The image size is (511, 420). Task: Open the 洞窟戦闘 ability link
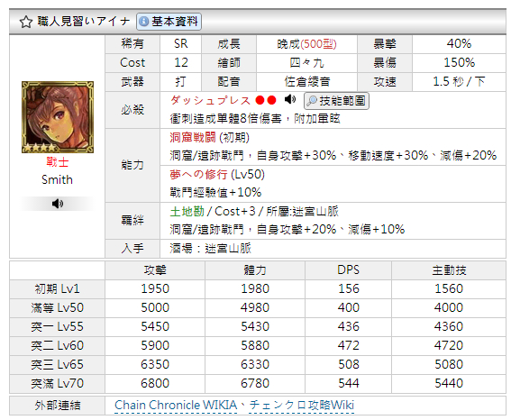pos(193,138)
